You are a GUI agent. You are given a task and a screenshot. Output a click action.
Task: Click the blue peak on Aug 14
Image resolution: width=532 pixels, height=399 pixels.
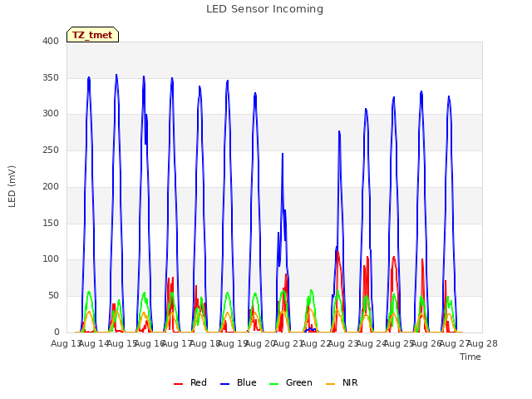[89, 77]
